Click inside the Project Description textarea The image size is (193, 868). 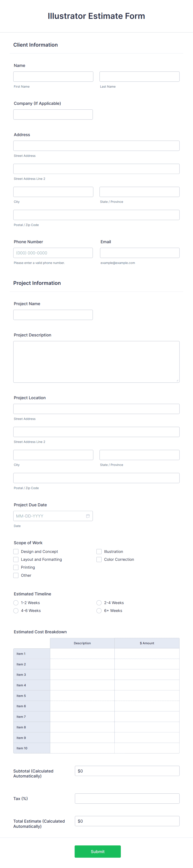(96, 362)
